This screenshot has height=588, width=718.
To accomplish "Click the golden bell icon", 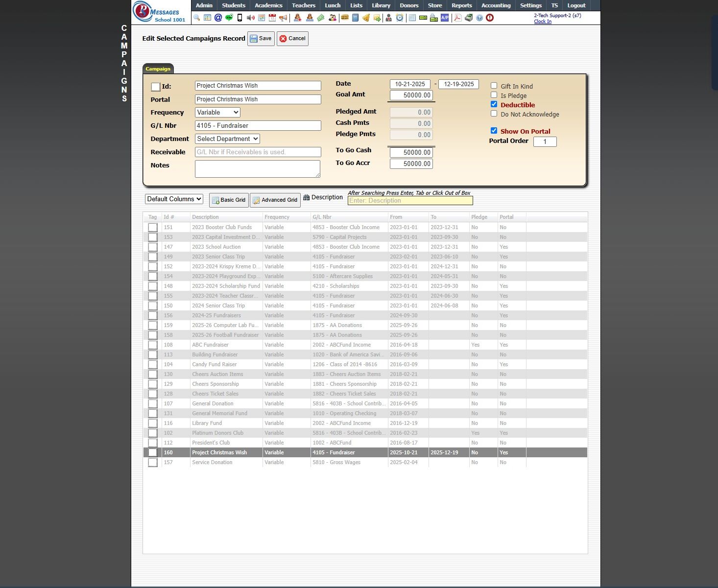I will pos(366,18).
